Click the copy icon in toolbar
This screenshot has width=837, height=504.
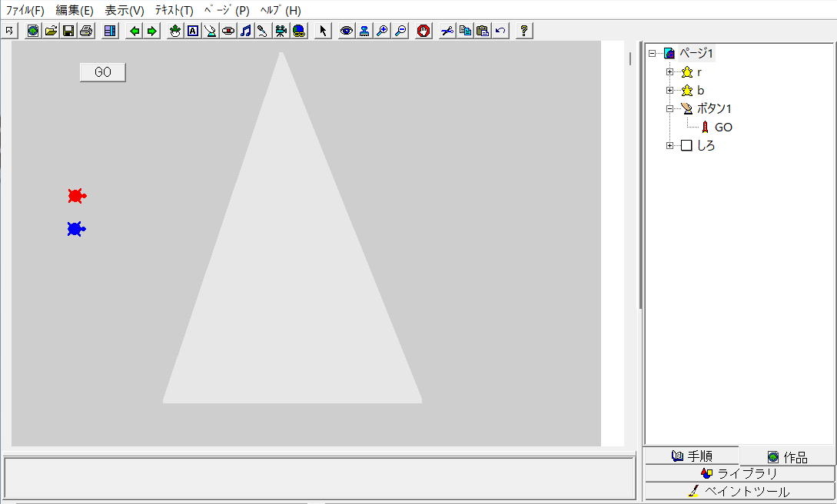pos(465,31)
